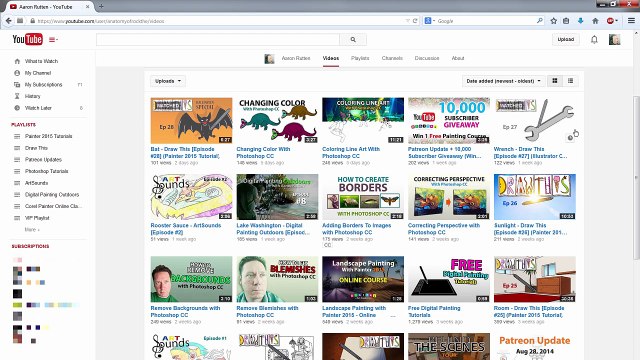Click playlist icon beside Draw This

(x=17, y=148)
